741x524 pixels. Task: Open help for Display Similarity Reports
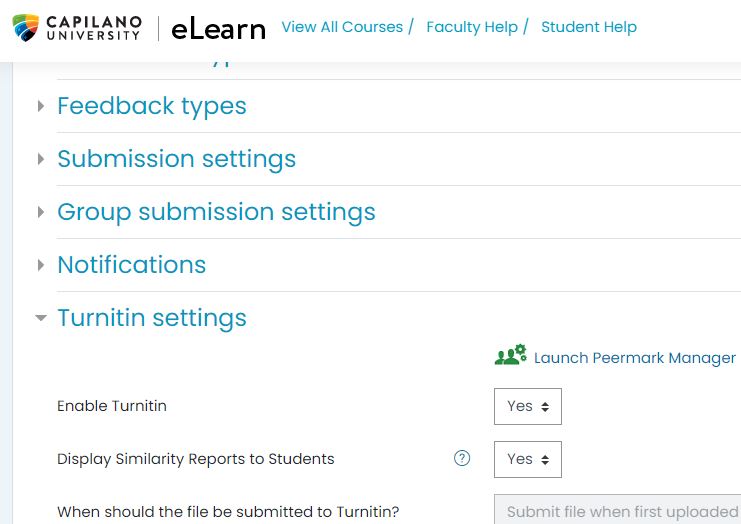coord(462,459)
